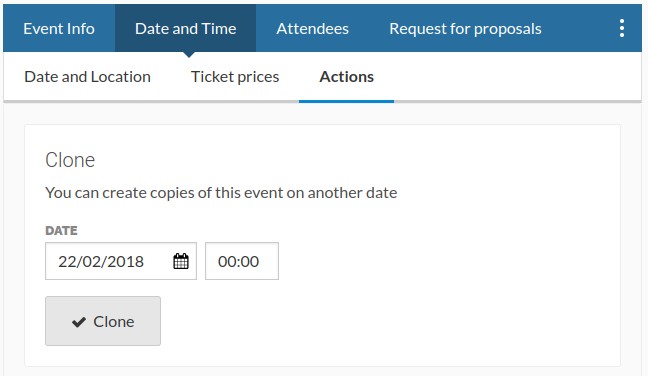Focus the date field showing 22/02/2018
The image size is (648, 376).
(x=121, y=261)
